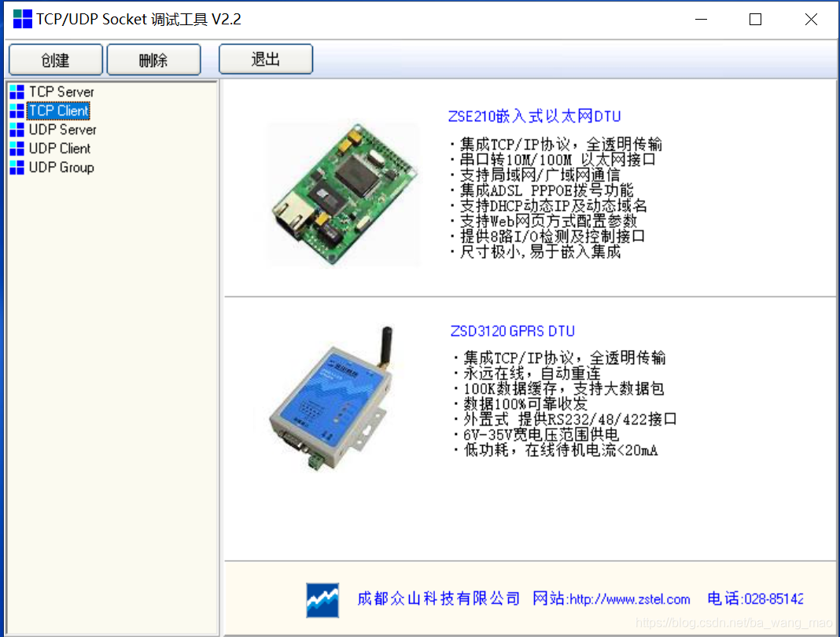Click the icon next to UDP Client
This screenshot has height=637, width=840.
[x=17, y=149]
